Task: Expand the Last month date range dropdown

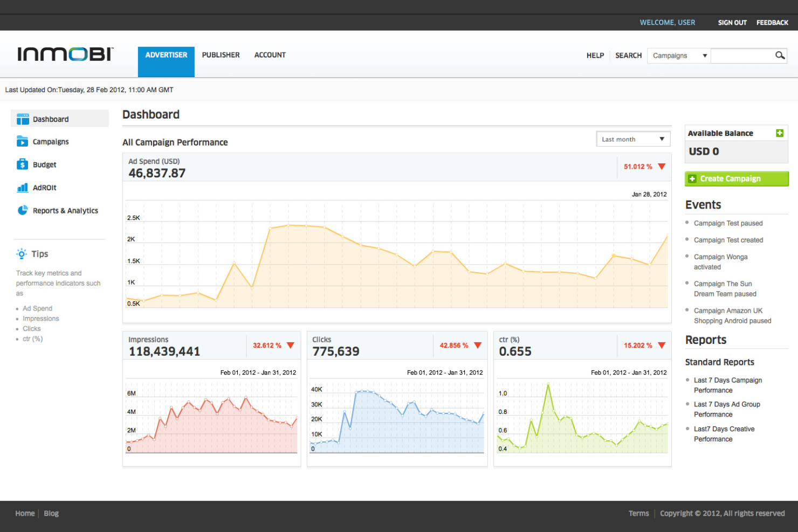Action: (x=633, y=139)
